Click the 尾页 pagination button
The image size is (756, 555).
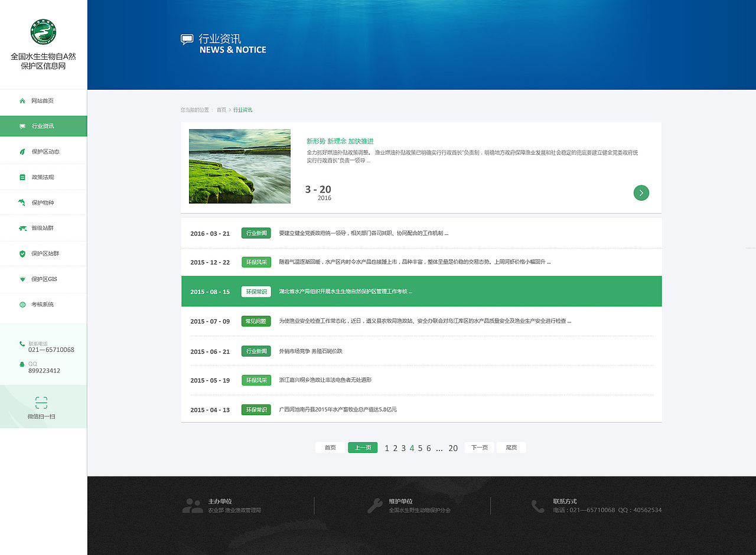pyautogui.click(x=511, y=448)
